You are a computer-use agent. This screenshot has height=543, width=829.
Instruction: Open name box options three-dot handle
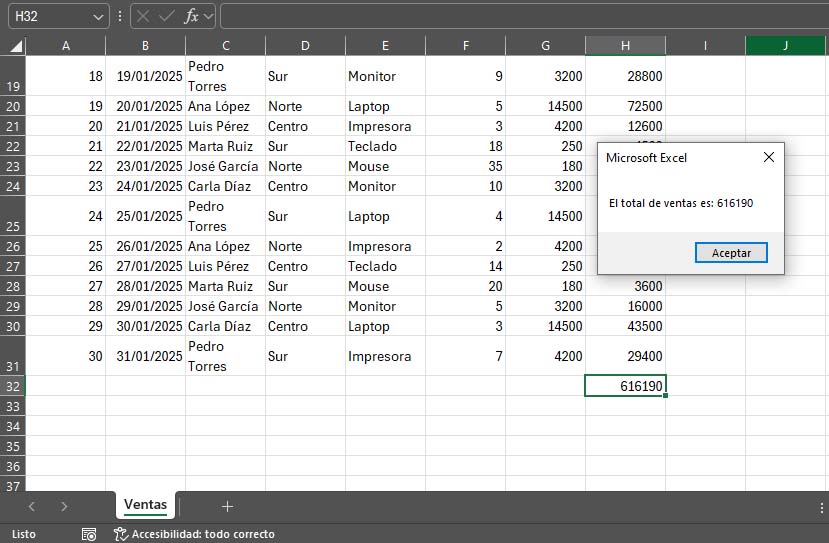click(x=120, y=16)
